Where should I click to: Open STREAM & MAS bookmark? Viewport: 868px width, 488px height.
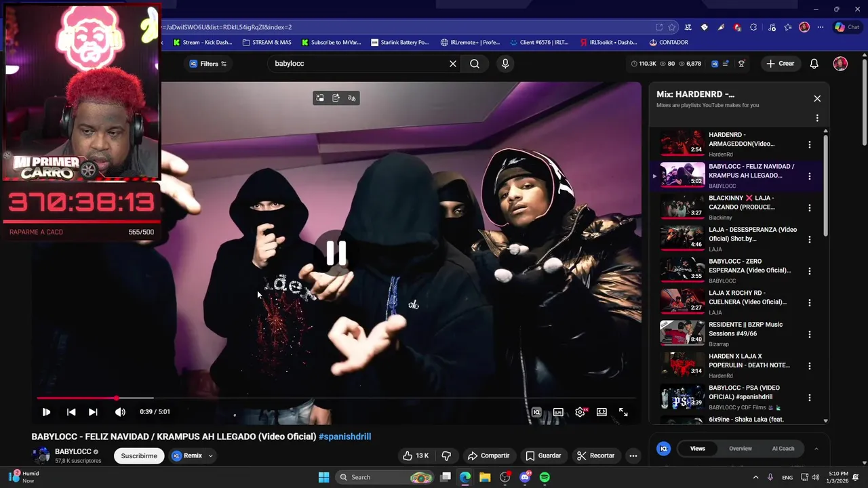point(267,42)
